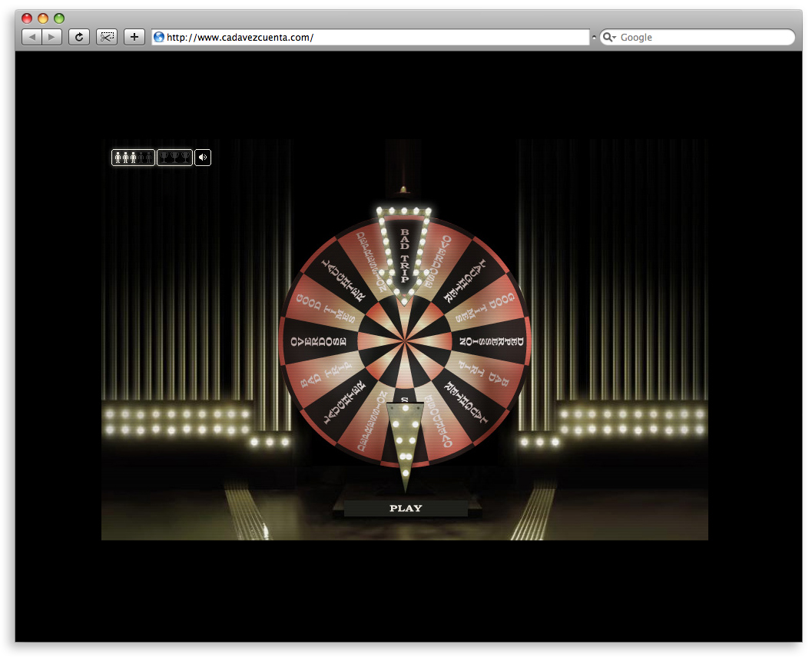Click the scissors web clip button

(x=107, y=37)
